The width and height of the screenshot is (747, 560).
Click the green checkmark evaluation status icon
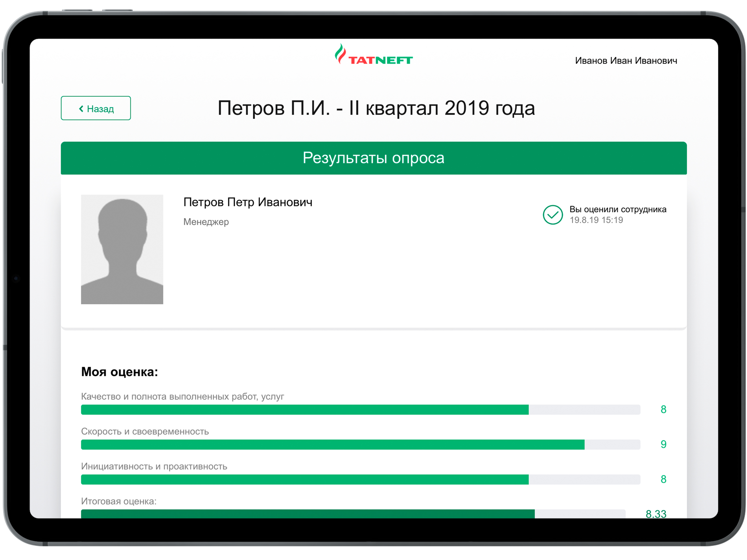[x=553, y=215]
